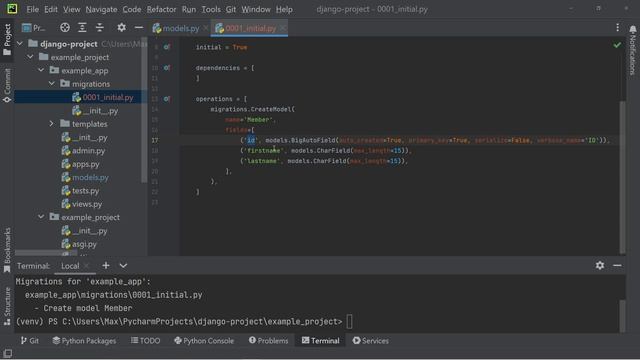Open the Edit menu
The width and height of the screenshot is (640, 360).
click(51, 9)
